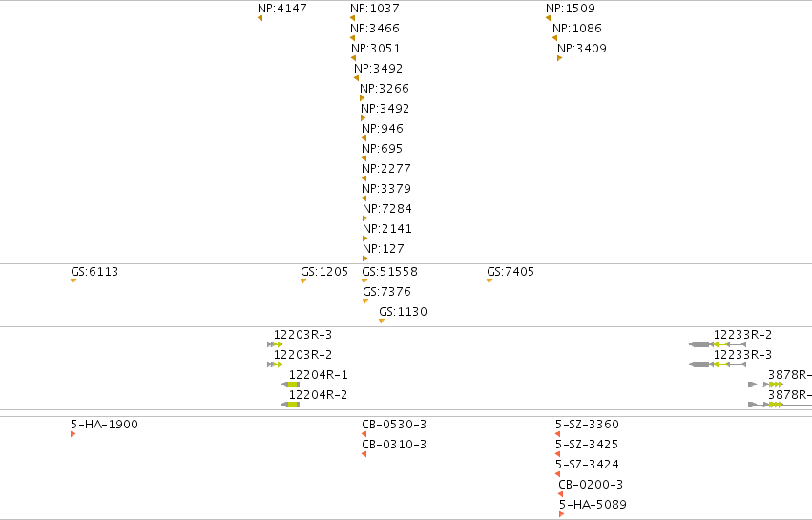Click the gene glyph under 12204R-1
812x520 pixels.
pos(290,385)
